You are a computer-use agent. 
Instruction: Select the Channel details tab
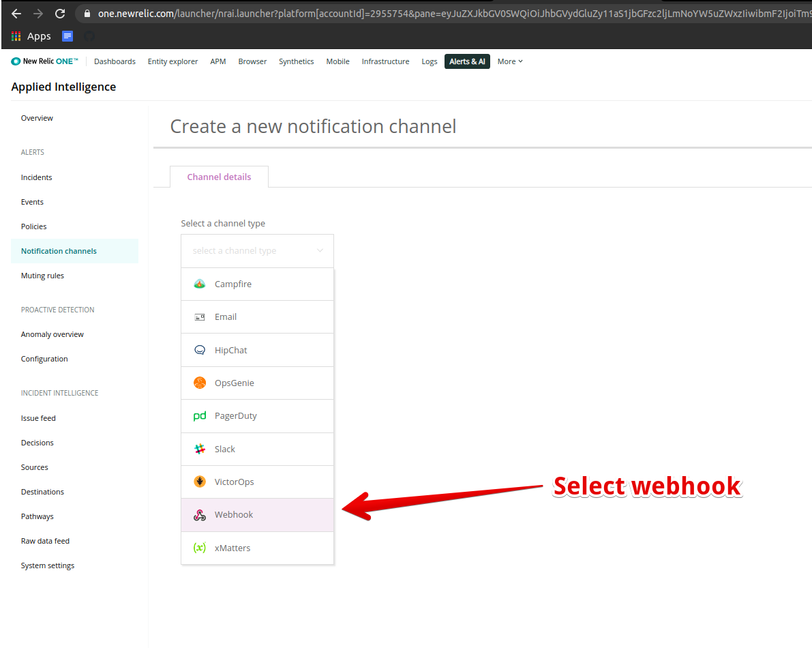[219, 177]
